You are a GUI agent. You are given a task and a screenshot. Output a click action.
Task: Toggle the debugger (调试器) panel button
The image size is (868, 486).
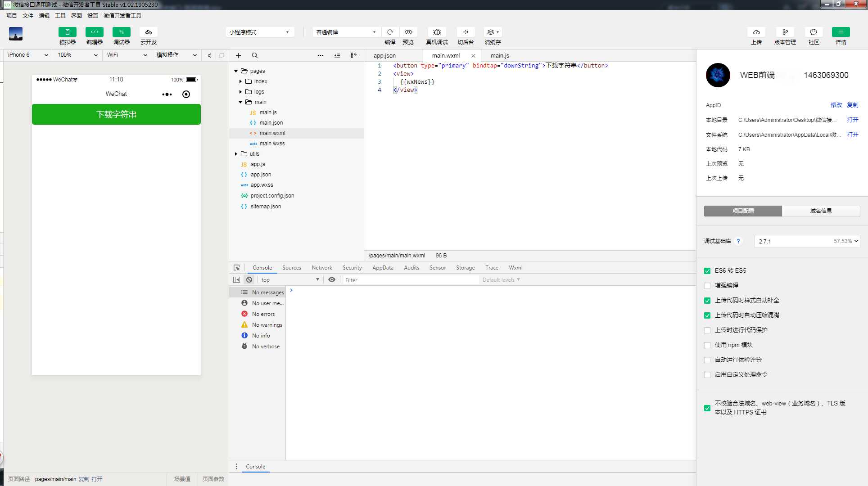click(x=122, y=32)
